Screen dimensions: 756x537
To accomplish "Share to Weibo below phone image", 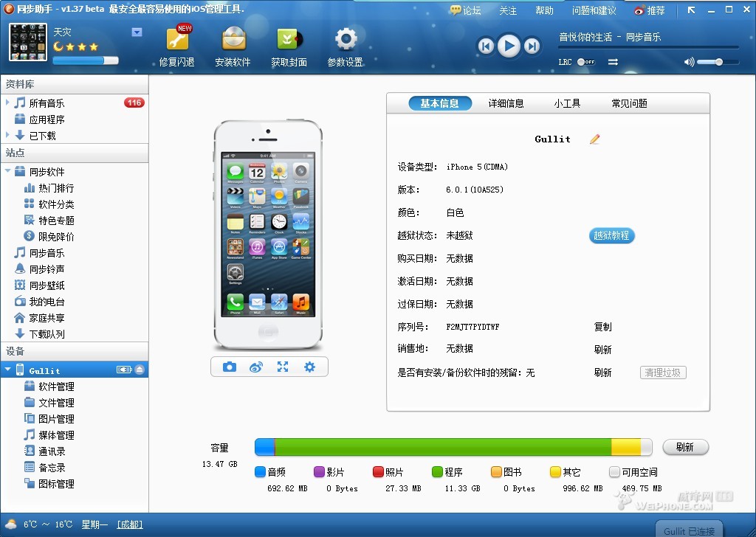I will [x=256, y=367].
